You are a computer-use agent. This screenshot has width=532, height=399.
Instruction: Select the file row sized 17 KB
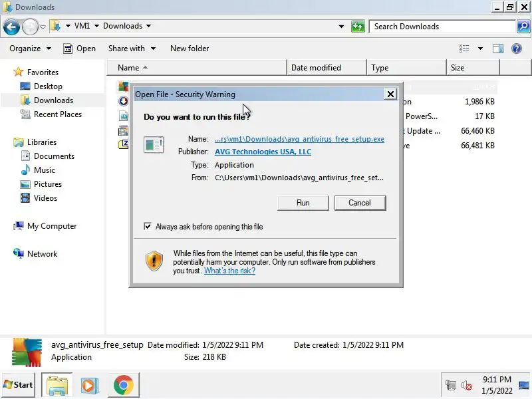pyautogui.click(x=307, y=116)
